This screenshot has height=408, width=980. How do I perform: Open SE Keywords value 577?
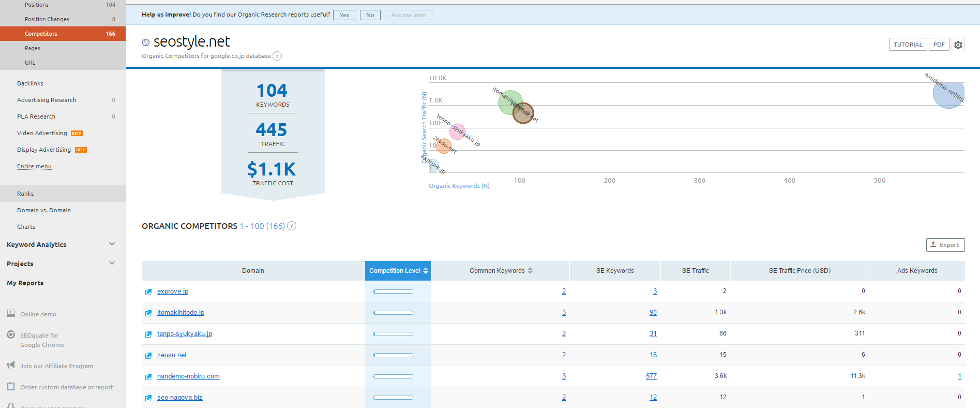tap(651, 376)
